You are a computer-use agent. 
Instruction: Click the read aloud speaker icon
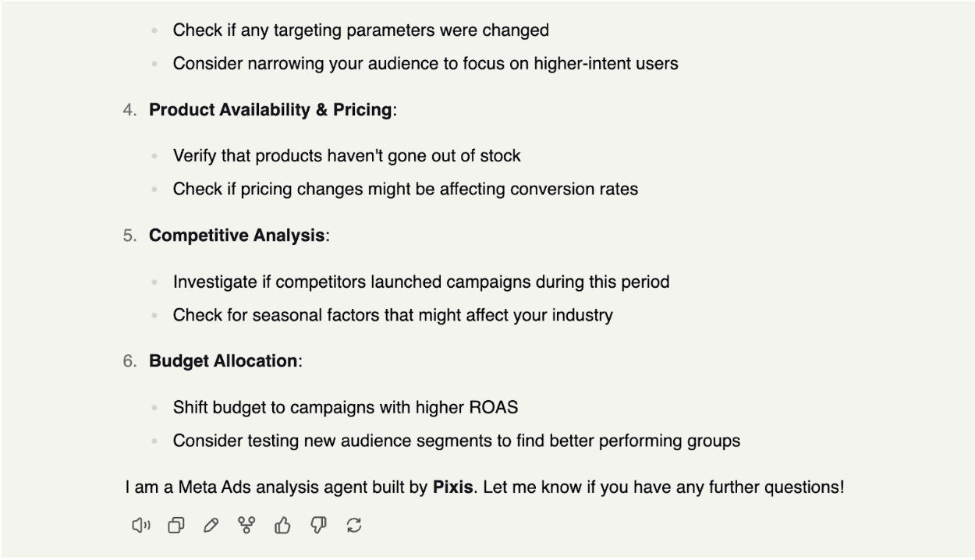click(141, 526)
